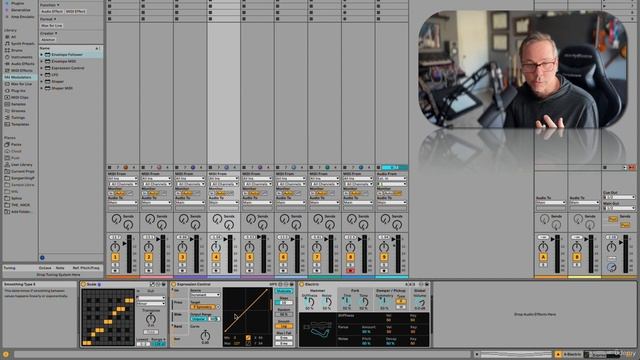This screenshot has height=360, width=640.
Task: Toggle track 4 activator button
Action: [x=216, y=257]
